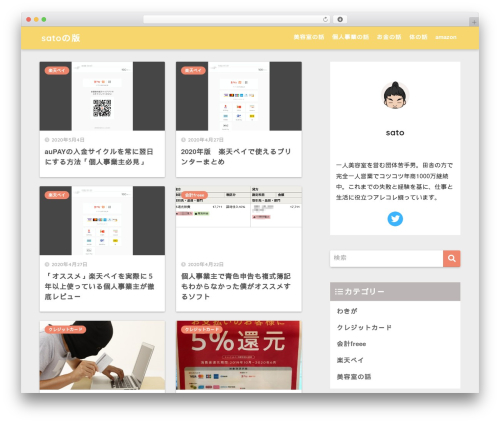Click the 会計freee tag badge on the post

[x=194, y=195]
